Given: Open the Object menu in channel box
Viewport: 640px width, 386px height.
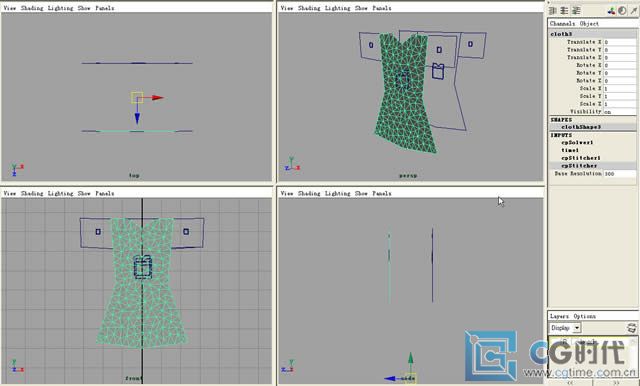Looking at the screenshot, I should pyautogui.click(x=589, y=24).
